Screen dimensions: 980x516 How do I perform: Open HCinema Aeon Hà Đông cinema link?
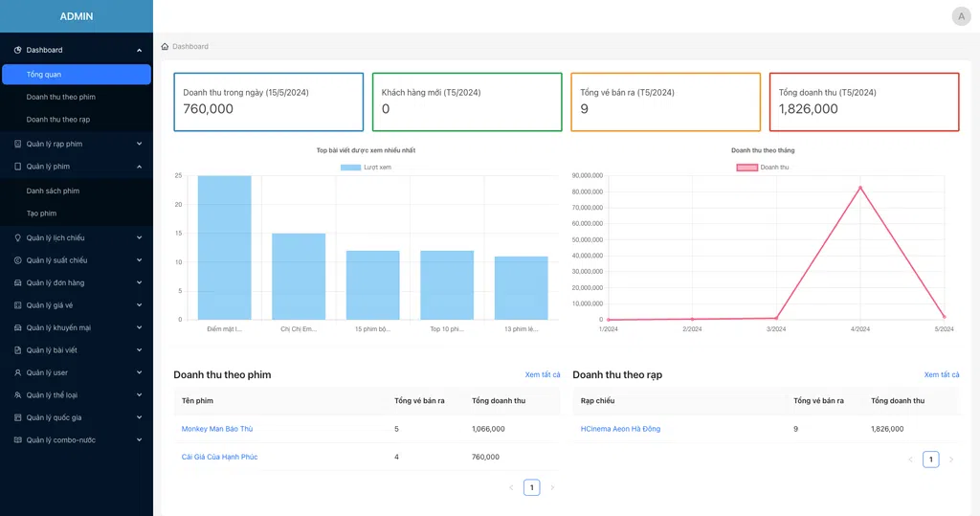click(620, 429)
